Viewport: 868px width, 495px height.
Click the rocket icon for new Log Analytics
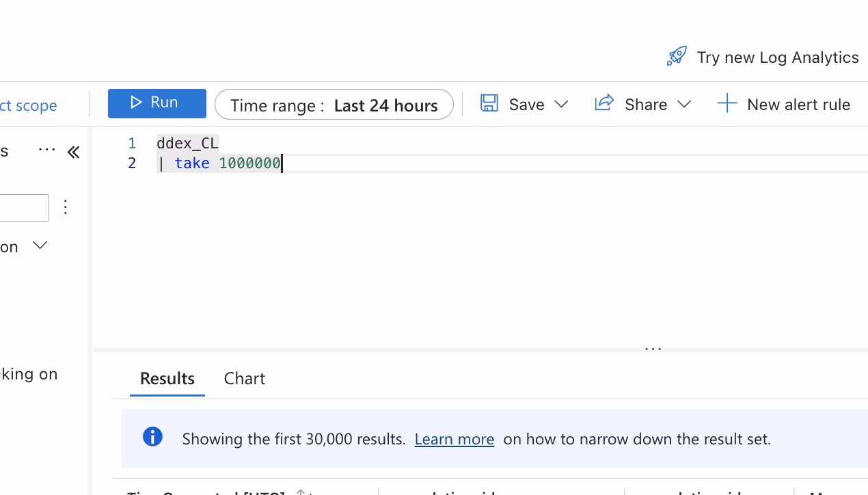click(x=677, y=57)
